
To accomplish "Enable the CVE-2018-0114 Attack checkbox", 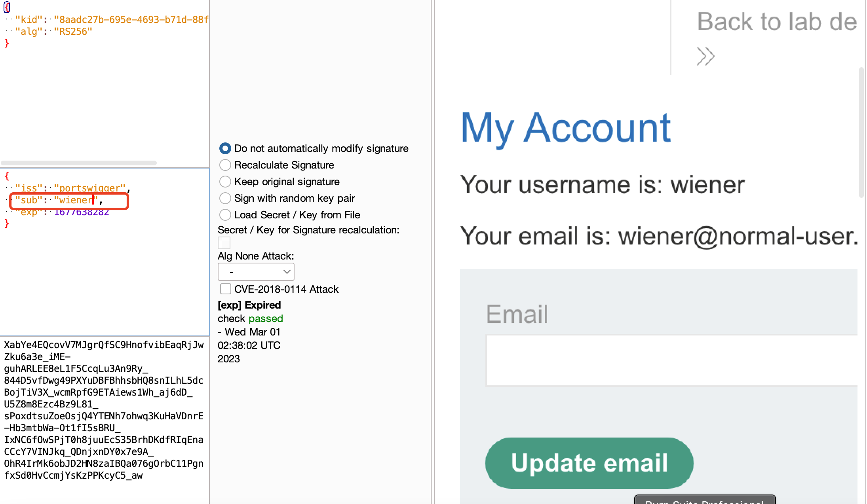I will 226,289.
